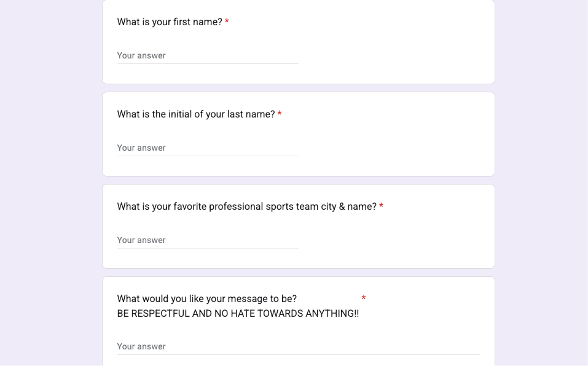The width and height of the screenshot is (588, 366).
Task: Click the purple background right of the form
Action: [x=541, y=185]
